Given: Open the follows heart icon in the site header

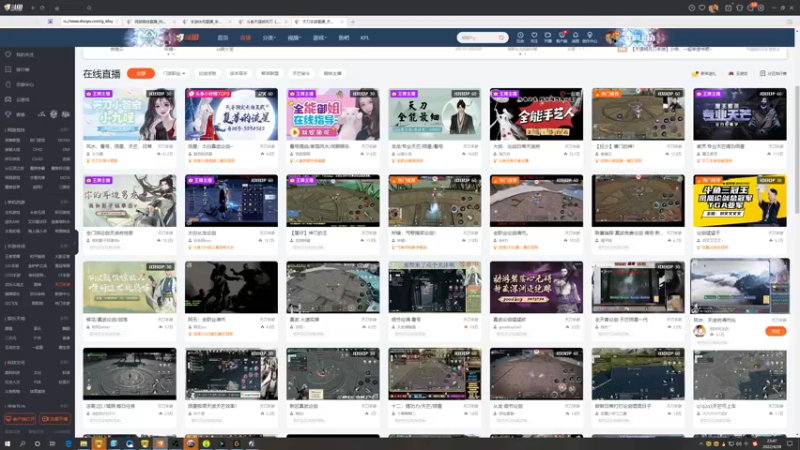Looking at the screenshot, I should point(534,37).
